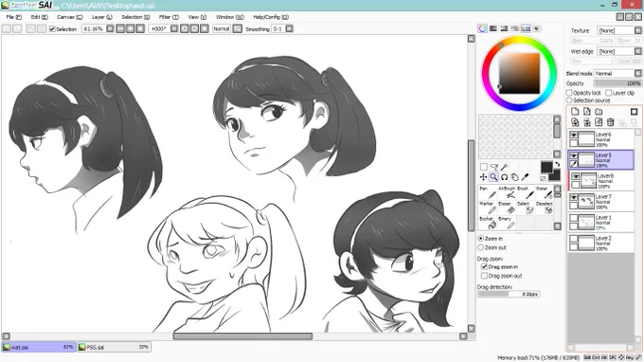Screen dimensions: 644x362
Task: Choose the Deselect pen tool
Action: (x=544, y=208)
